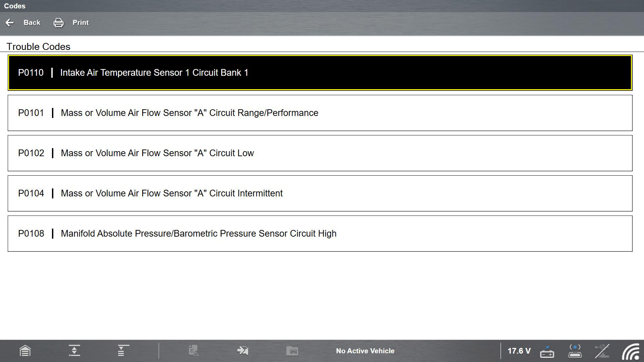Open the Wi-Fi signal icon
Viewport: 644px width, 362px height.
631,352
